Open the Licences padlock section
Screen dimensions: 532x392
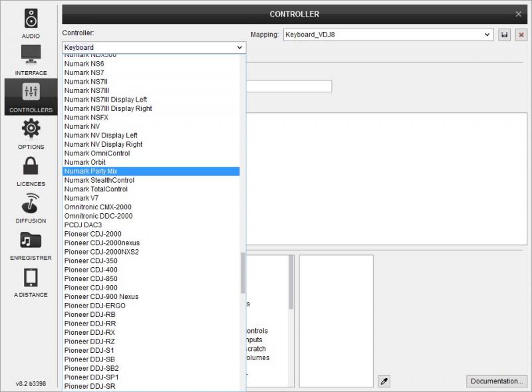(31, 171)
